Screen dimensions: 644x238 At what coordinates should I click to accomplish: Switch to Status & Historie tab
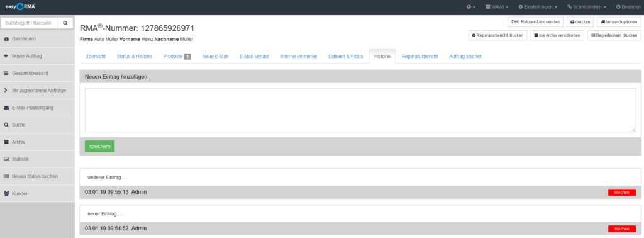point(135,56)
